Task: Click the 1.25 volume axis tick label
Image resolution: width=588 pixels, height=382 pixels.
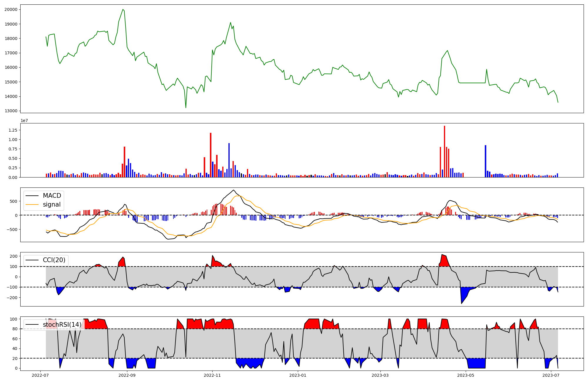Action: 13,130
